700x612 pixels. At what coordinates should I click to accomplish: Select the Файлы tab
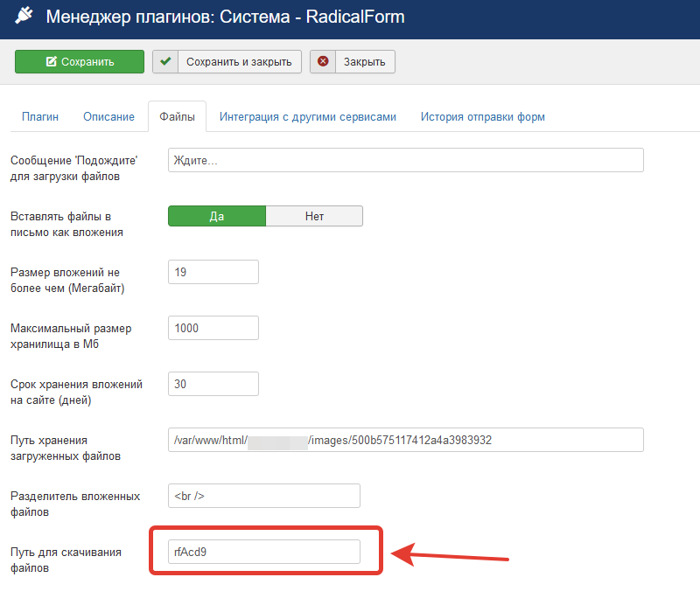tap(177, 117)
